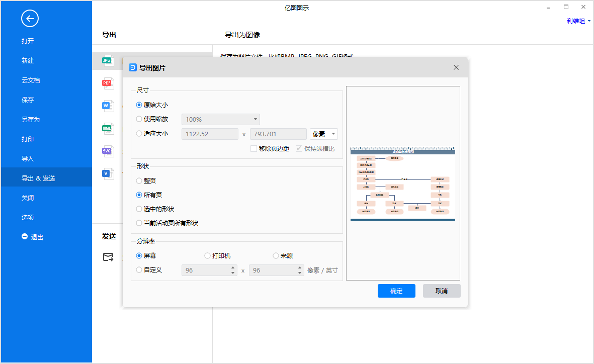Select 来源 resolution radio button
The width and height of the screenshot is (594, 364).
276,256
